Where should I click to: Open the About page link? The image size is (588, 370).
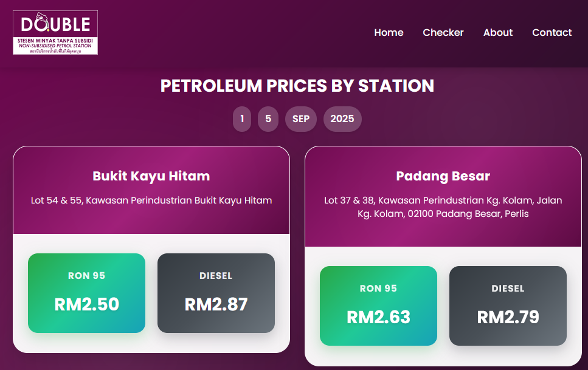tap(498, 33)
